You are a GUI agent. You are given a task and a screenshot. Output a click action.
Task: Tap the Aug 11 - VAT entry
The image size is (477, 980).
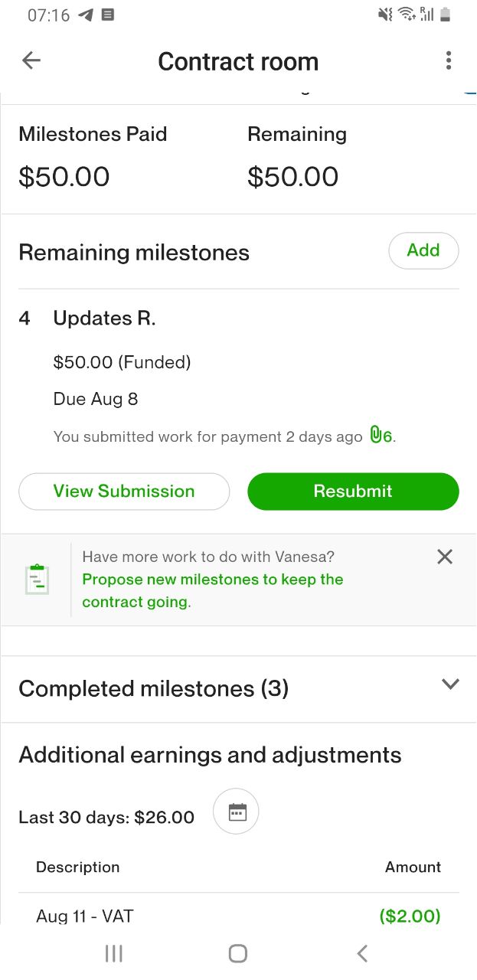coord(85,916)
